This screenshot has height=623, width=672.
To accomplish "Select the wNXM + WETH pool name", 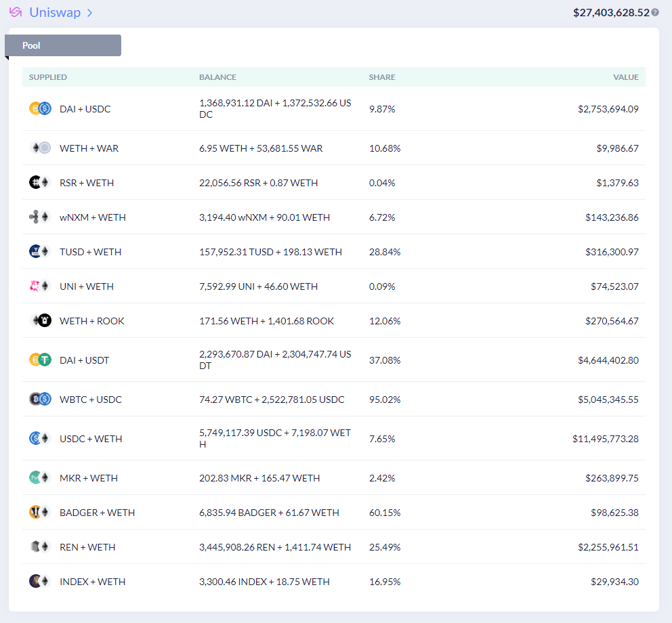I will [93, 217].
